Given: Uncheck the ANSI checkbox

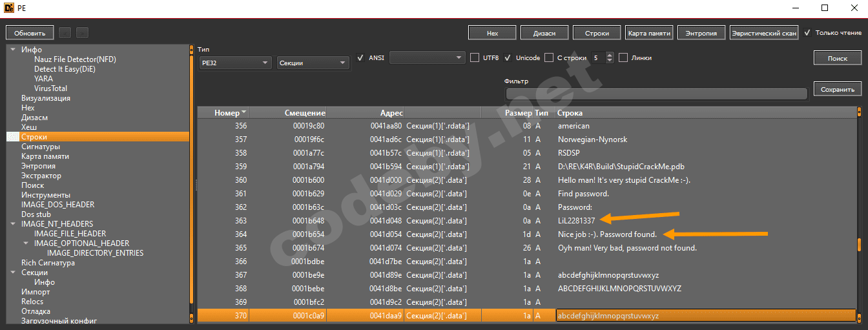Looking at the screenshot, I should 360,57.
